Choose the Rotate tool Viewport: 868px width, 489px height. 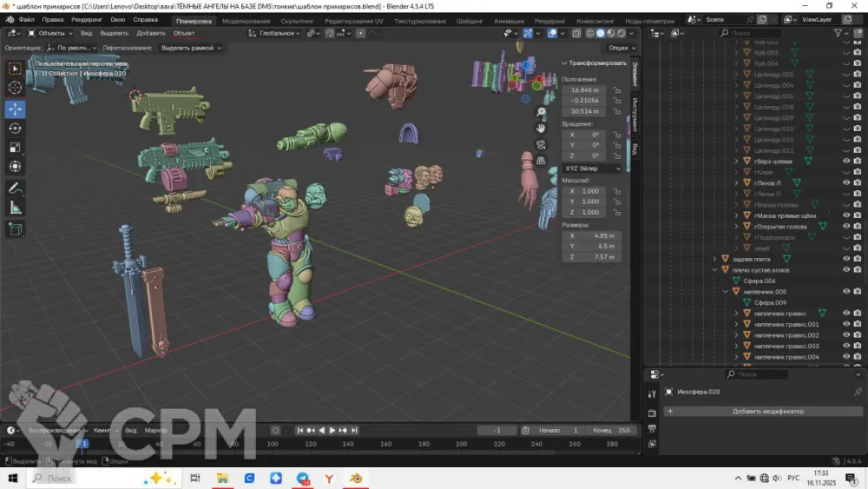[x=16, y=129]
